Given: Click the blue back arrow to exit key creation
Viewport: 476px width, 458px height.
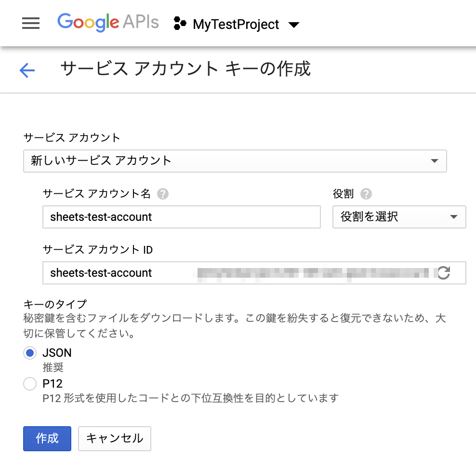Looking at the screenshot, I should 27,70.
